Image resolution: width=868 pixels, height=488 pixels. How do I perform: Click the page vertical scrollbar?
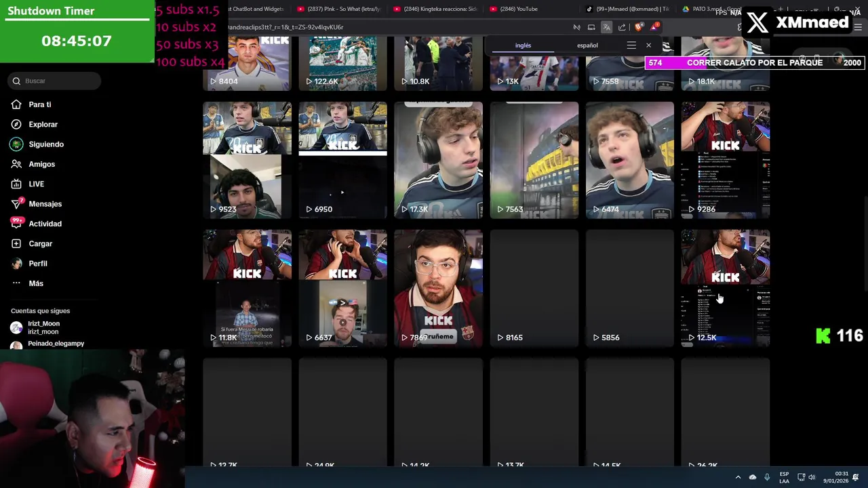pyautogui.click(x=865, y=244)
